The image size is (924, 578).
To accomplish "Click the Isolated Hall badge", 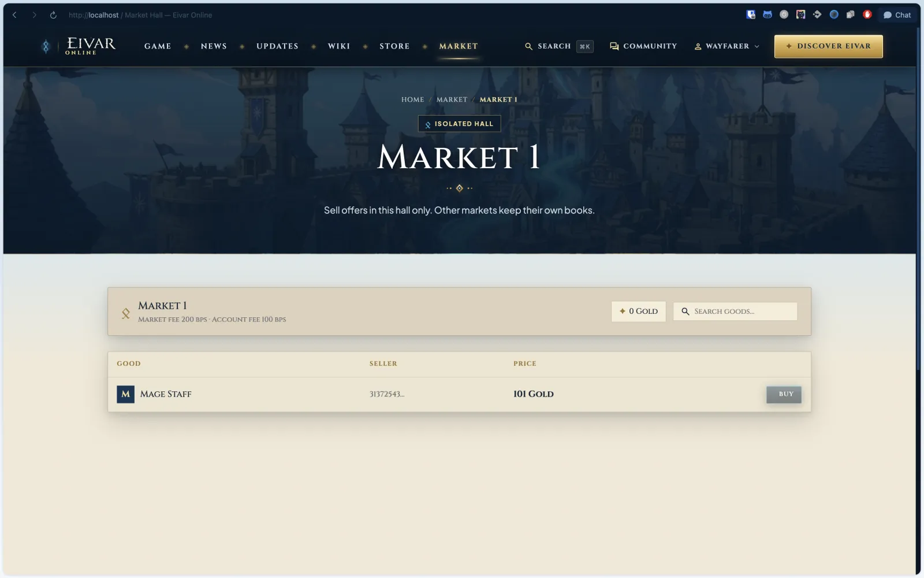I will click(x=459, y=124).
